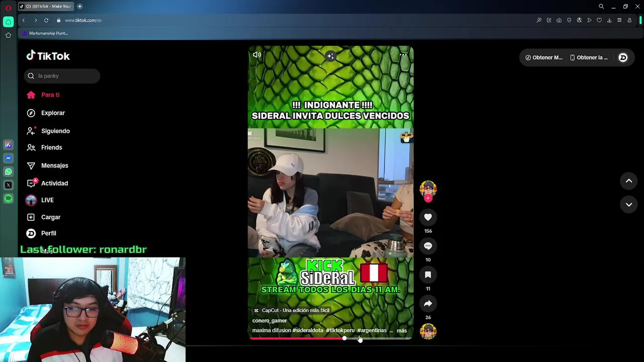Open conero_gamer profile link

[x=270, y=321]
